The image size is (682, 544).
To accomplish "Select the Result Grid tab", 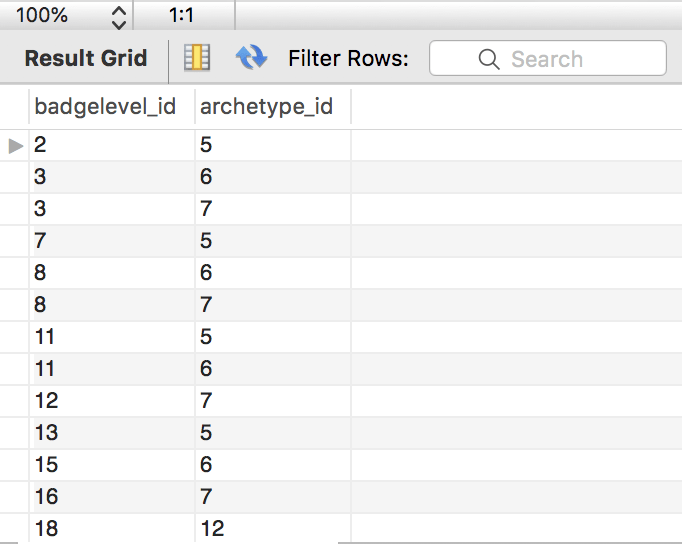I will pos(86,58).
